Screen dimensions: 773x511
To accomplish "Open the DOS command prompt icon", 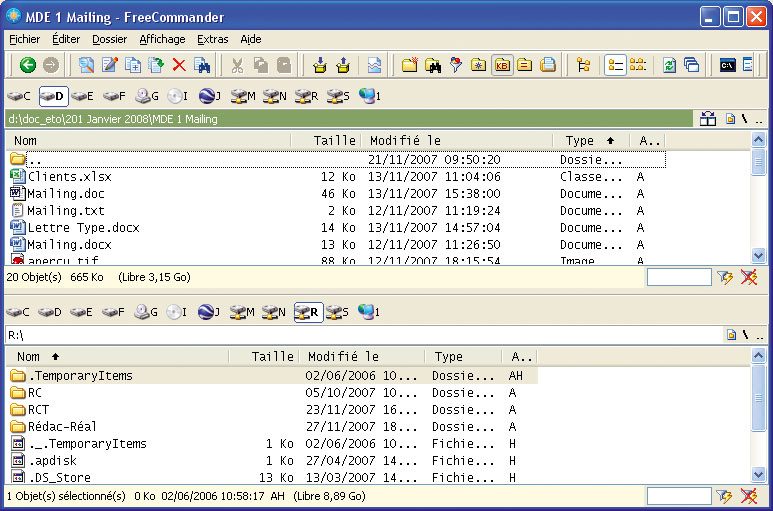I will click(x=727, y=66).
